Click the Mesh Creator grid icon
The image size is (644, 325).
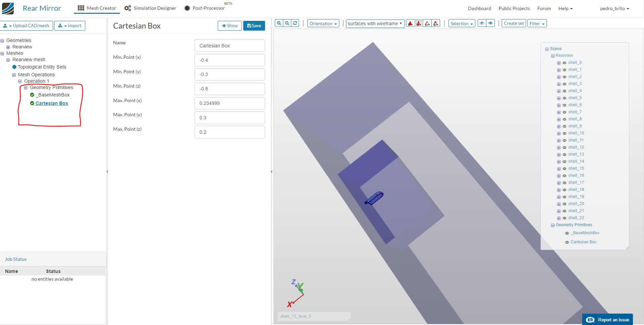(x=81, y=8)
